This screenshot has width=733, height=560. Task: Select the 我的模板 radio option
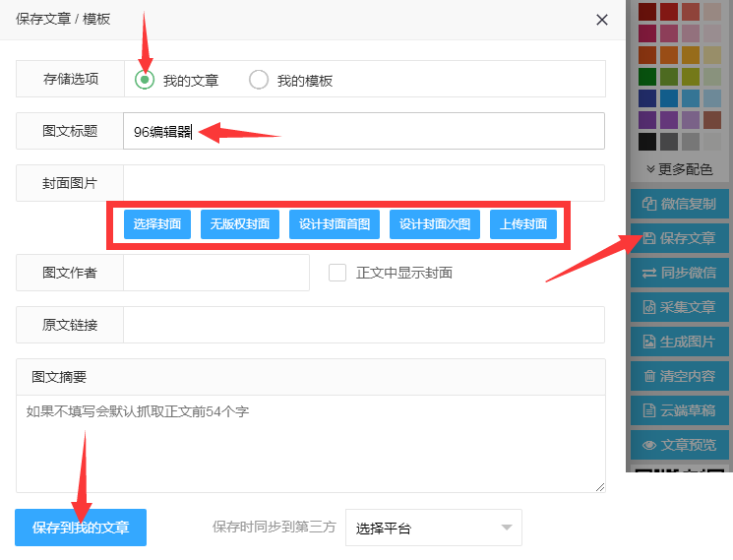pos(259,80)
